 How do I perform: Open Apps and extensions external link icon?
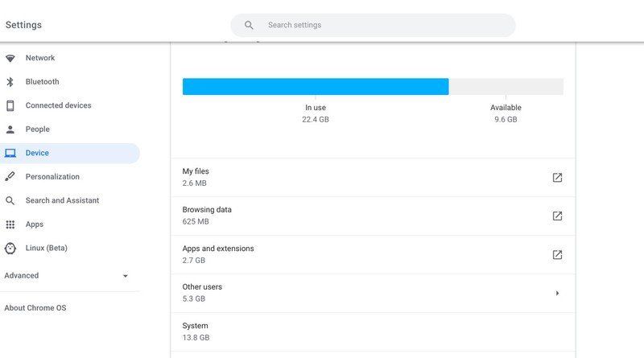point(557,255)
